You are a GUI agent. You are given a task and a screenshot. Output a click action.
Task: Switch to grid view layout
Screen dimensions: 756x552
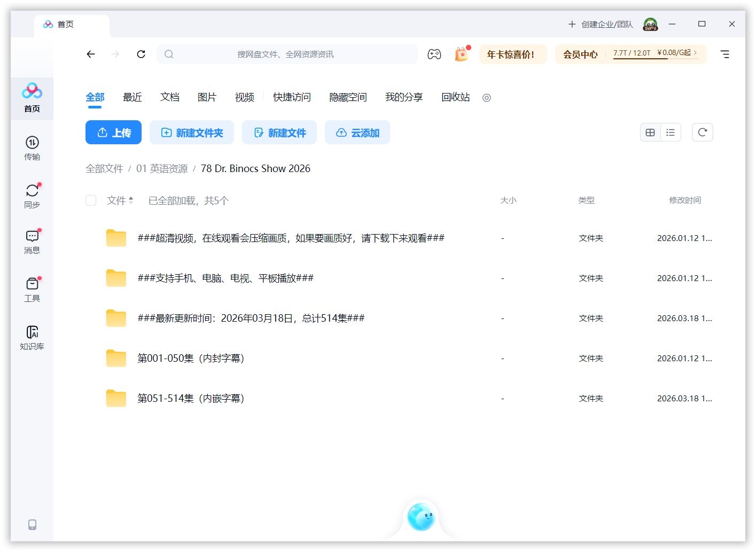(650, 132)
